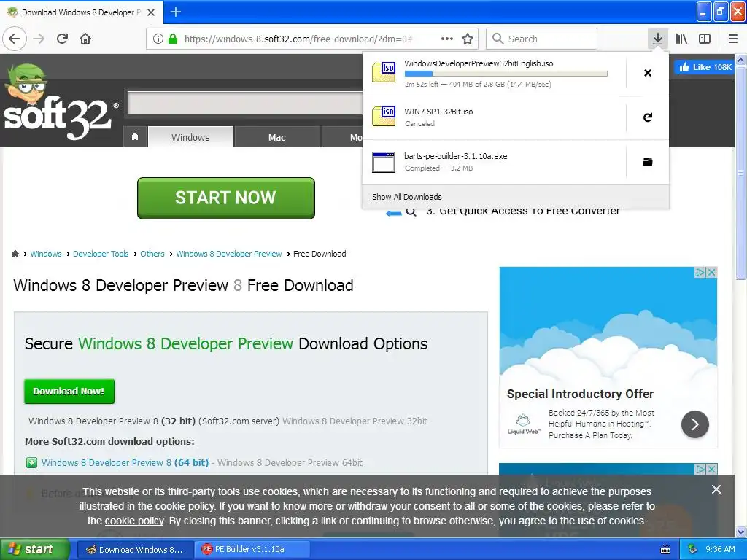Cancel the WindowsDeveloperPreview32bitEnglish.iso download
Image resolution: width=747 pixels, height=560 pixels.
pyautogui.click(x=648, y=73)
